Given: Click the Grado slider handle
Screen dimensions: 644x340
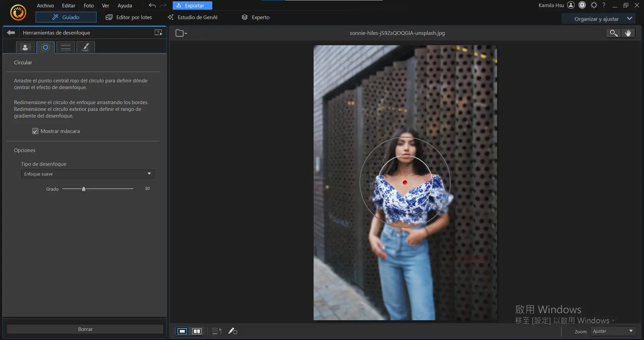Looking at the screenshot, I should 84,189.
